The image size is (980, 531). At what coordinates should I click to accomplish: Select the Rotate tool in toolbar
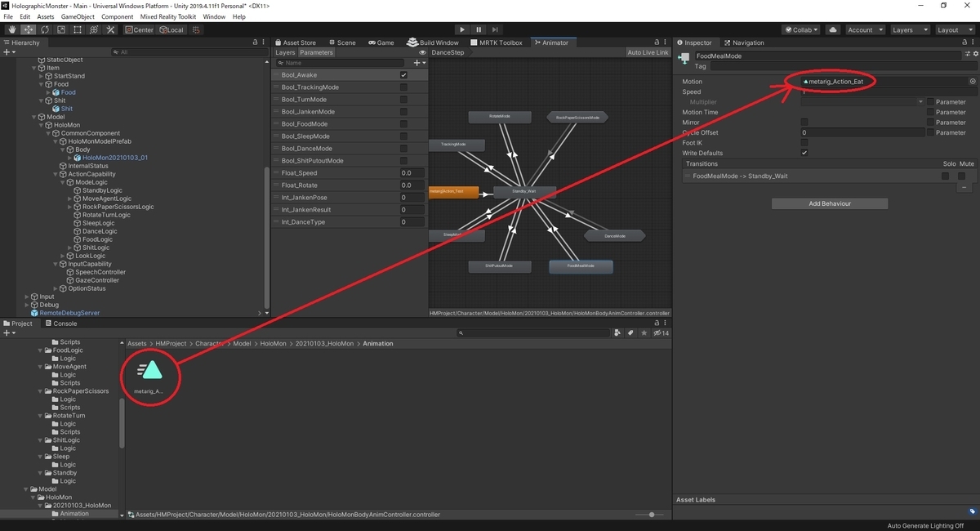point(44,30)
